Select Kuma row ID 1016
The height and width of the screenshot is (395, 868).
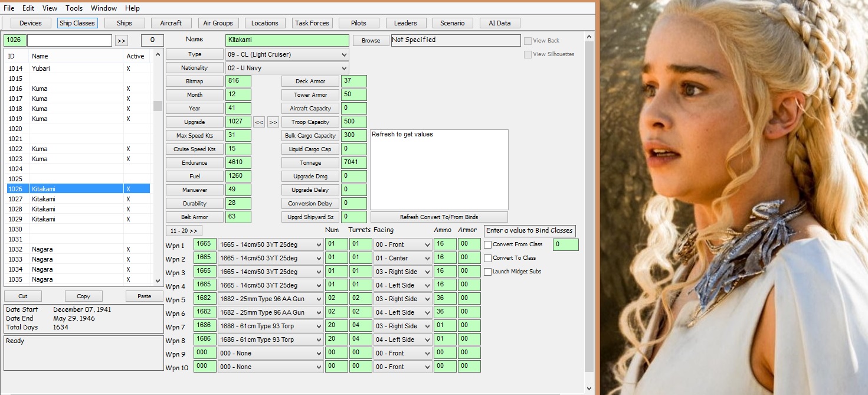78,89
